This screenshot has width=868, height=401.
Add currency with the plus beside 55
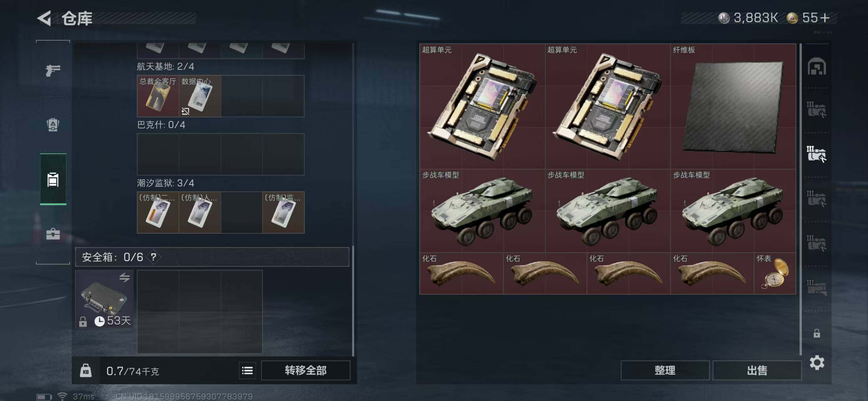824,18
